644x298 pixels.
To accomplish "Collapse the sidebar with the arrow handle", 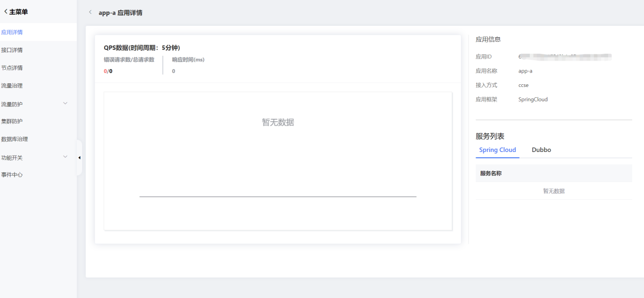I will pyautogui.click(x=79, y=157).
